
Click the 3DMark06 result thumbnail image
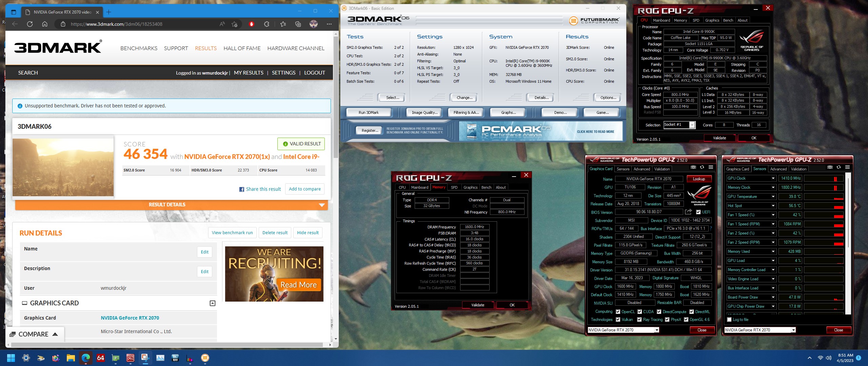tap(63, 167)
